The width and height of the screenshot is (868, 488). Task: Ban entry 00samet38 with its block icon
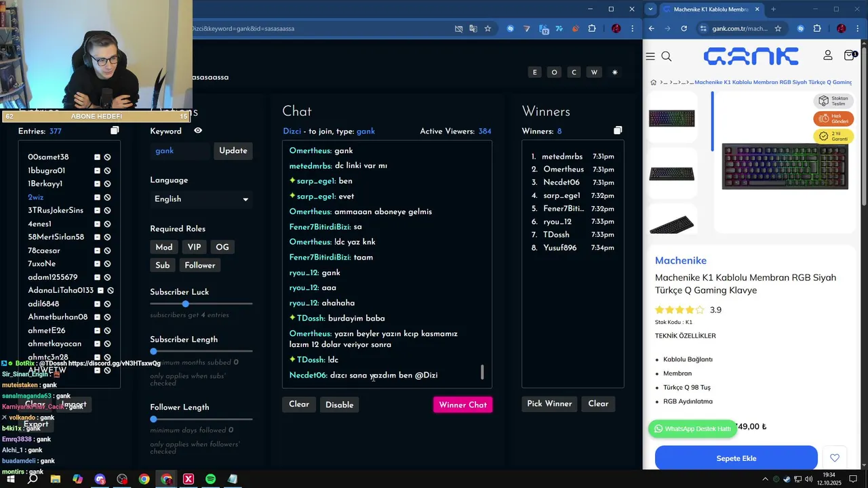pos(107,157)
